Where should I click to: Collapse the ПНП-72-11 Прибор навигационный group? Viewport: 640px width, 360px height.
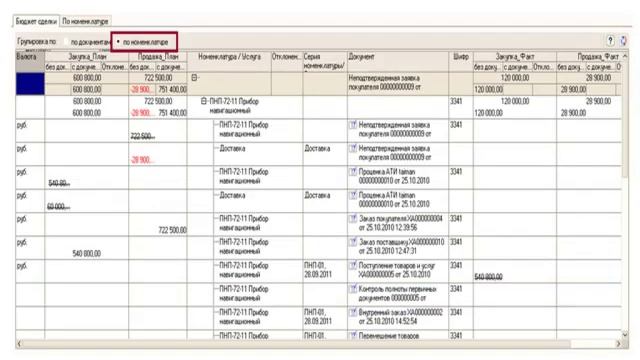coord(204,101)
